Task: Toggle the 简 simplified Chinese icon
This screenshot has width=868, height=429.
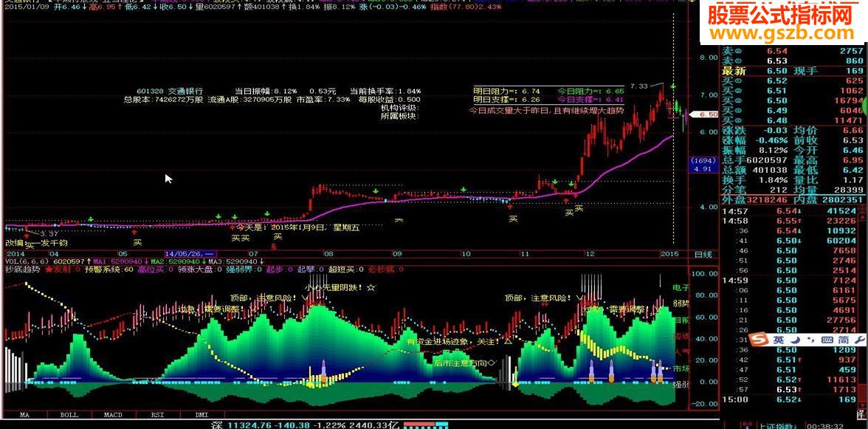Action: click(844, 340)
